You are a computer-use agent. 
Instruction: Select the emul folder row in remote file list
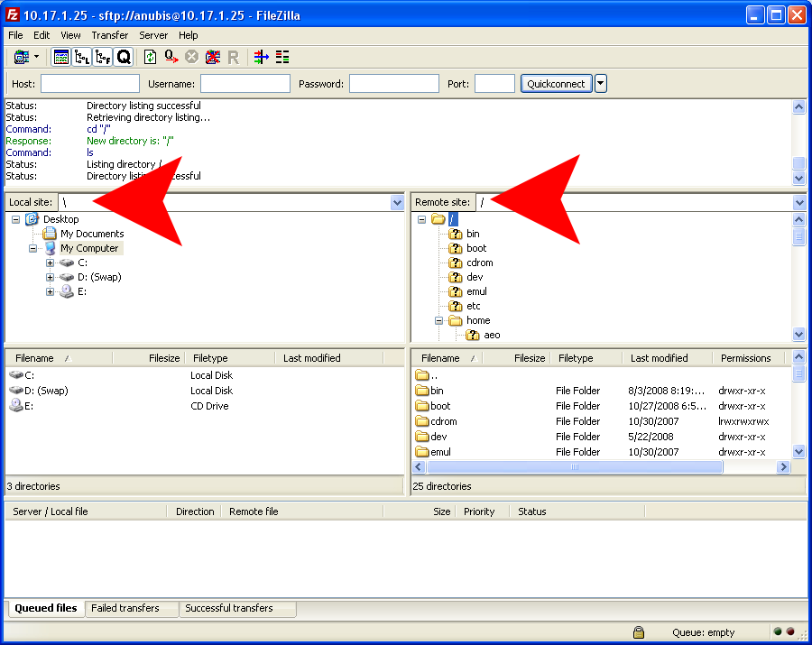point(601,453)
